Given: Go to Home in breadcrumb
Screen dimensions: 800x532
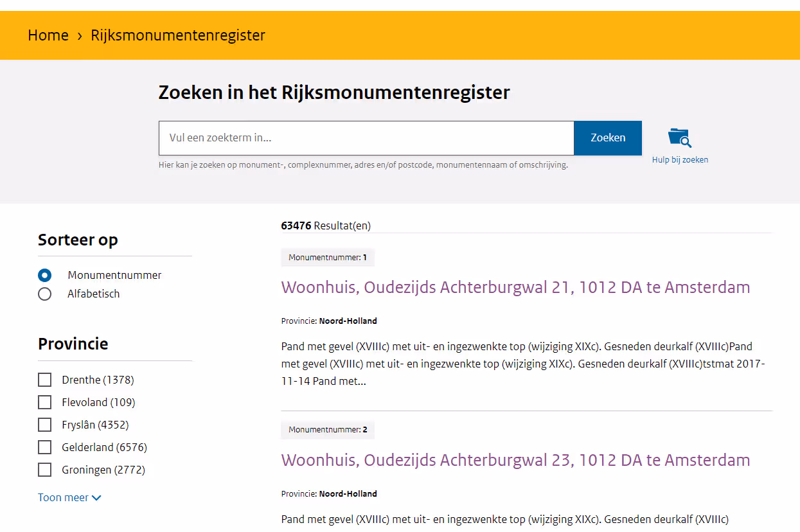Looking at the screenshot, I should click(x=48, y=35).
